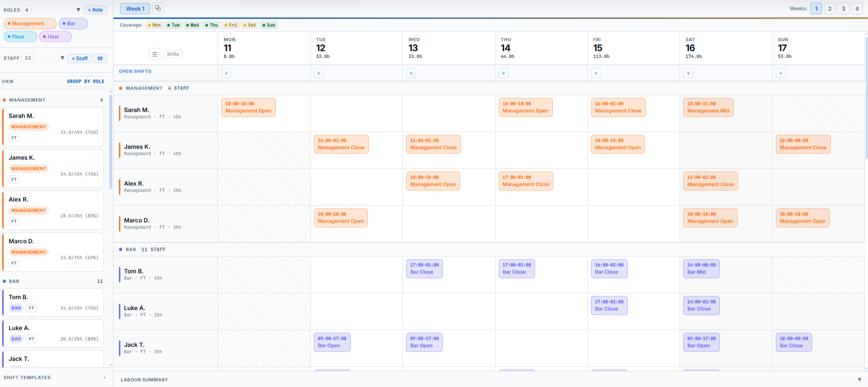Click the Mon coverage indicator
This screenshot has width=868, height=387.
tap(154, 25)
